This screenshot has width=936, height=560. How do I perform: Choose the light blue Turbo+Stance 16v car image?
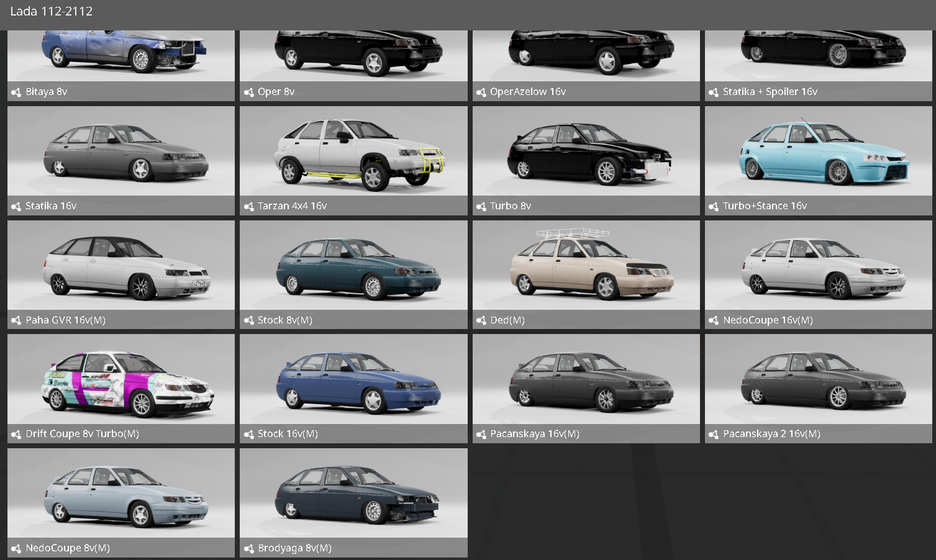(x=818, y=152)
